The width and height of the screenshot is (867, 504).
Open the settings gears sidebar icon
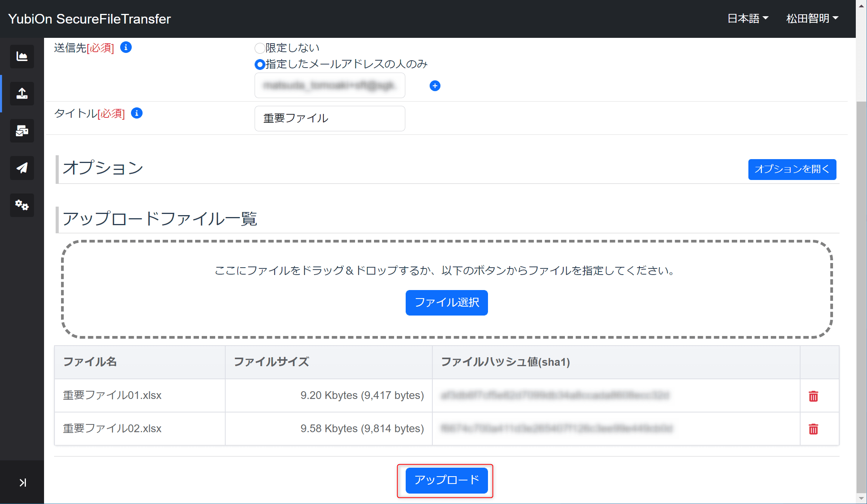(x=22, y=205)
